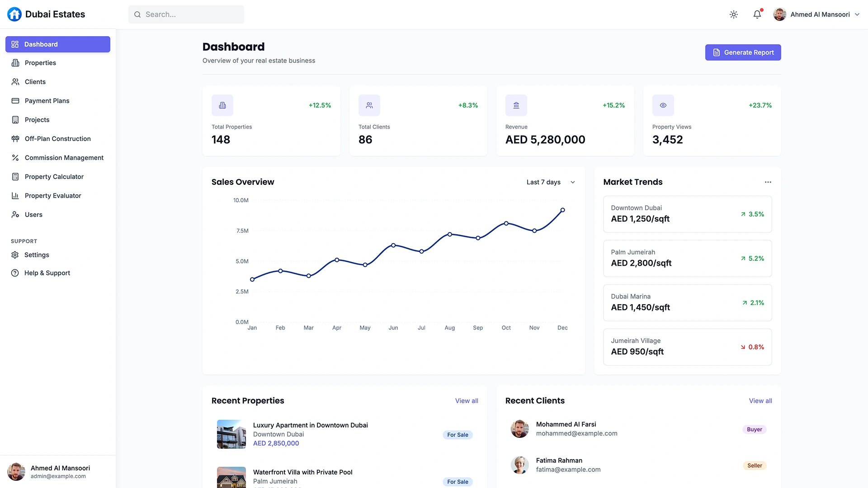Open the Last 7 days dropdown
This screenshot has width=868, height=488.
coord(551,182)
